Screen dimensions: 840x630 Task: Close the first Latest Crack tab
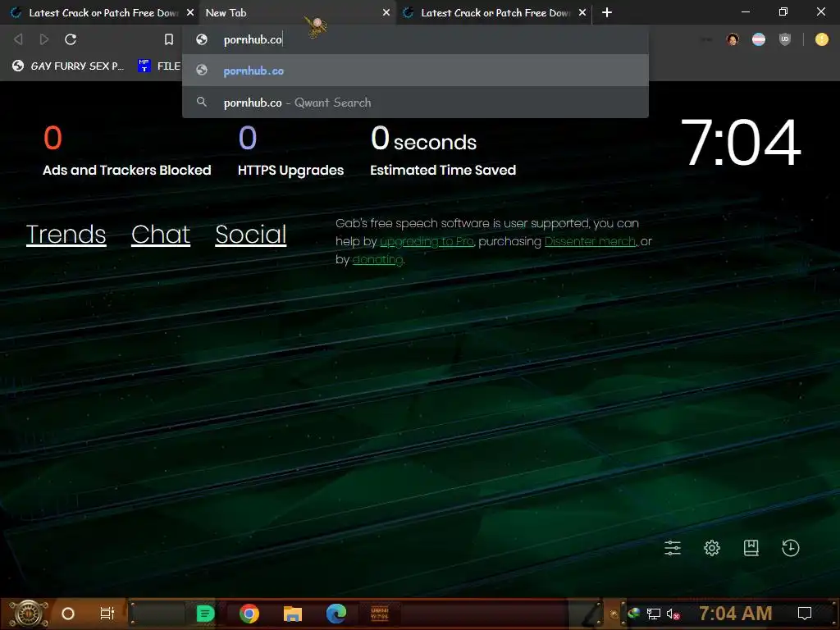coord(190,12)
